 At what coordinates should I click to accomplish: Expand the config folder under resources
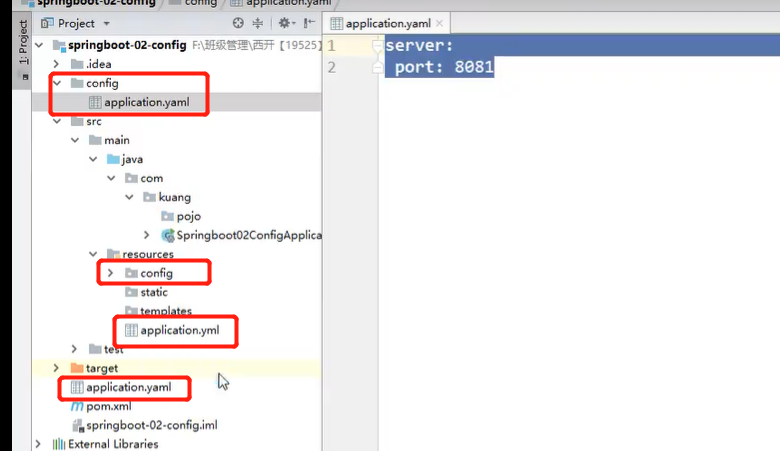tap(110, 272)
